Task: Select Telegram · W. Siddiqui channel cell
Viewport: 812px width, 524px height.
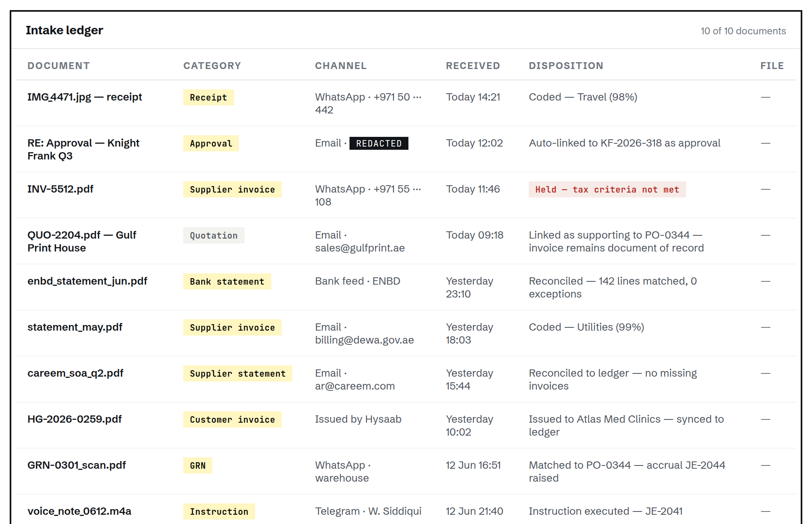Action: [x=368, y=511]
